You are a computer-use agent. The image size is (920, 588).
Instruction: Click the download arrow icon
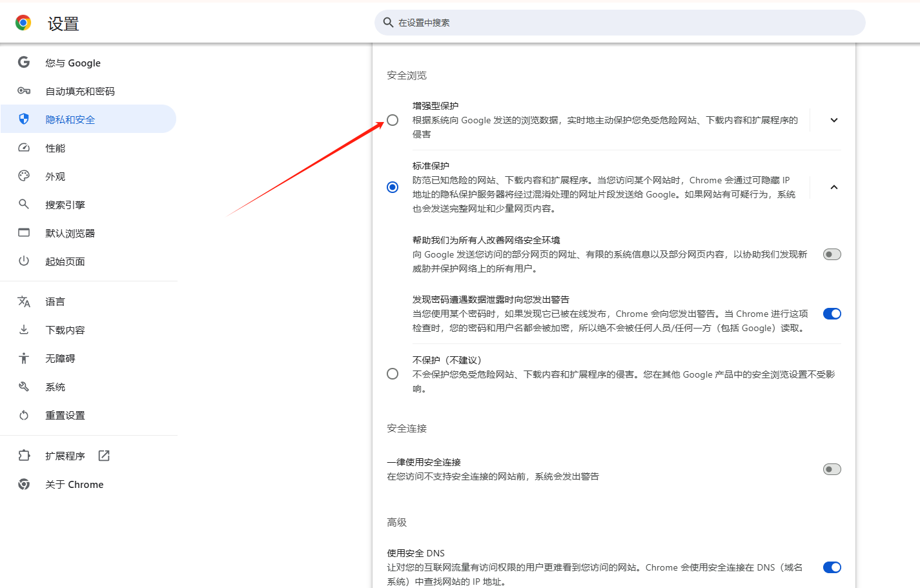coord(24,330)
